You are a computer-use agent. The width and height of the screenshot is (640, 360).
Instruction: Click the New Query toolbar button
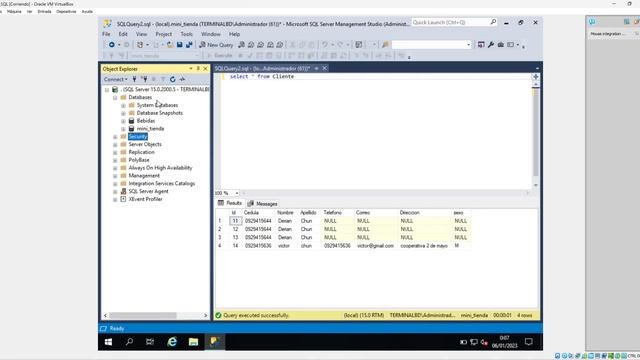pyautogui.click(x=216, y=45)
